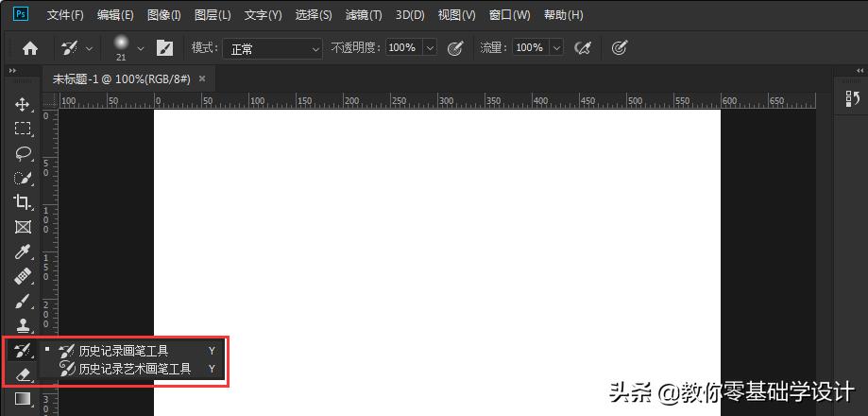Close the 未标题-1 document tab

click(x=202, y=78)
